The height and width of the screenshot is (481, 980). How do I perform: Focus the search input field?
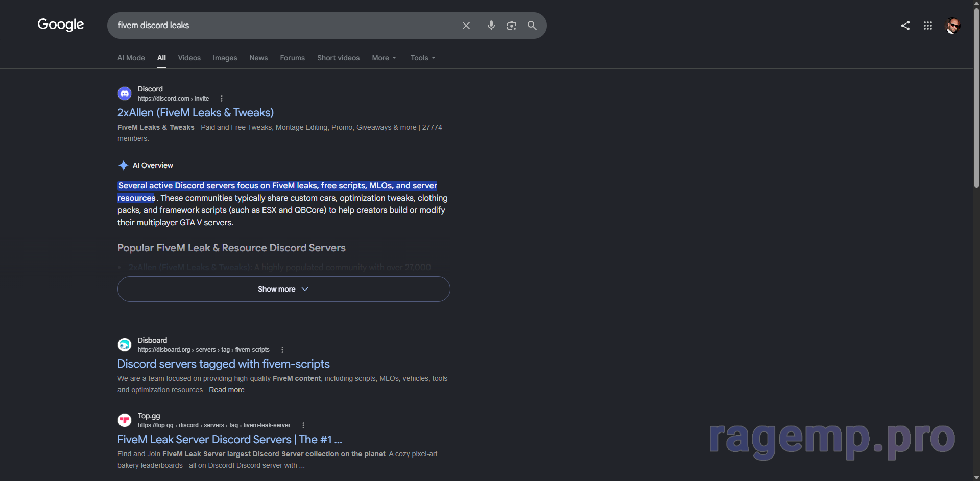coord(286,26)
